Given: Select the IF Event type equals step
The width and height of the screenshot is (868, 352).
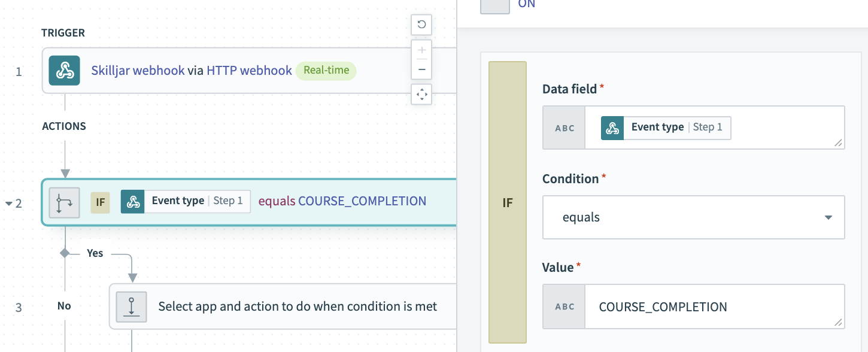Looking at the screenshot, I should pyautogui.click(x=249, y=202).
